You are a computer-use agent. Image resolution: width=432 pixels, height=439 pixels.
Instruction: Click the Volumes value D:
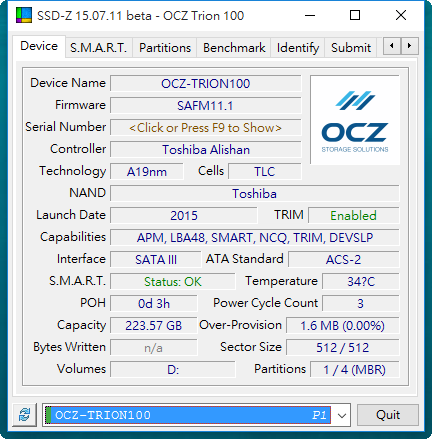pyautogui.click(x=173, y=370)
